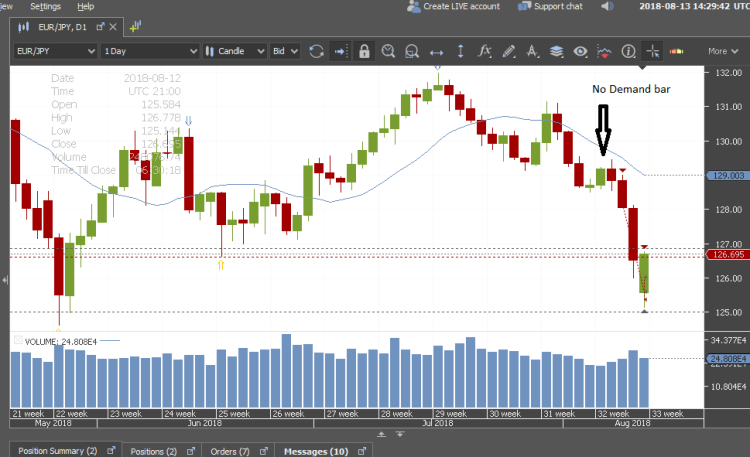Expand the left side panel arrow
The height and width of the screenshot is (457, 750).
pyautogui.click(x=5, y=280)
